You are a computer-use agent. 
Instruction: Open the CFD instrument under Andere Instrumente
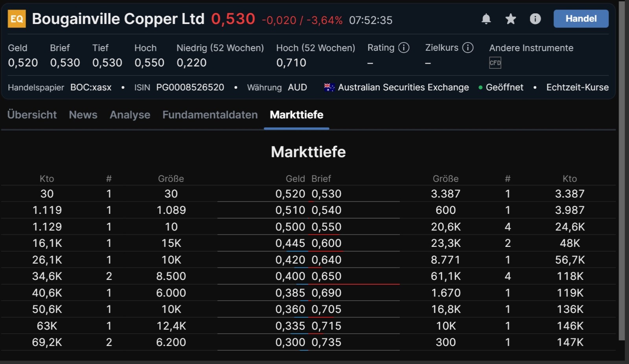click(495, 63)
